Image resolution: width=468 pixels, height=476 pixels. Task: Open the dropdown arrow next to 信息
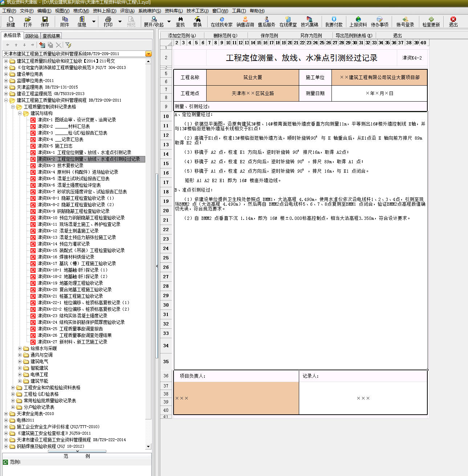94,21
